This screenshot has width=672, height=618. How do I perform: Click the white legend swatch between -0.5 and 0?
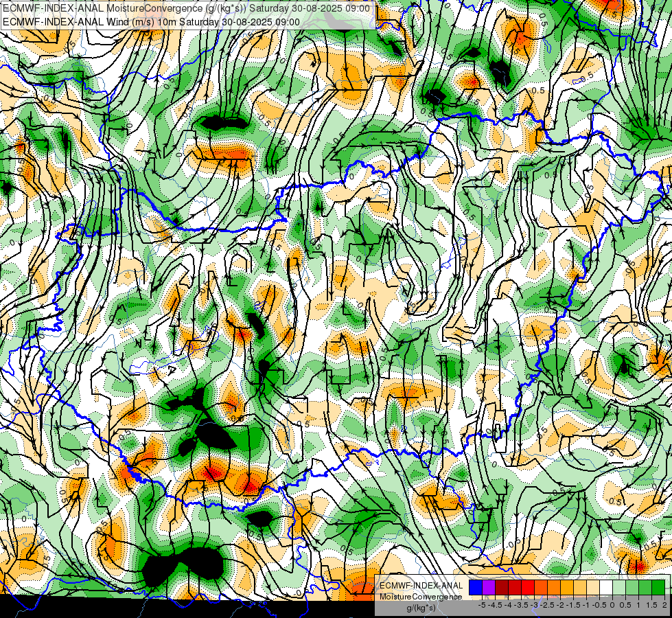[x=605, y=588]
